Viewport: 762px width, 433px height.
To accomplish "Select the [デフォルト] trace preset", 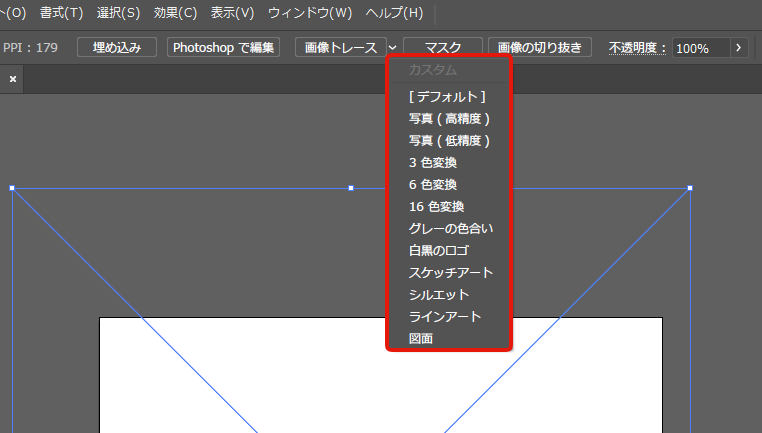I will point(447,97).
